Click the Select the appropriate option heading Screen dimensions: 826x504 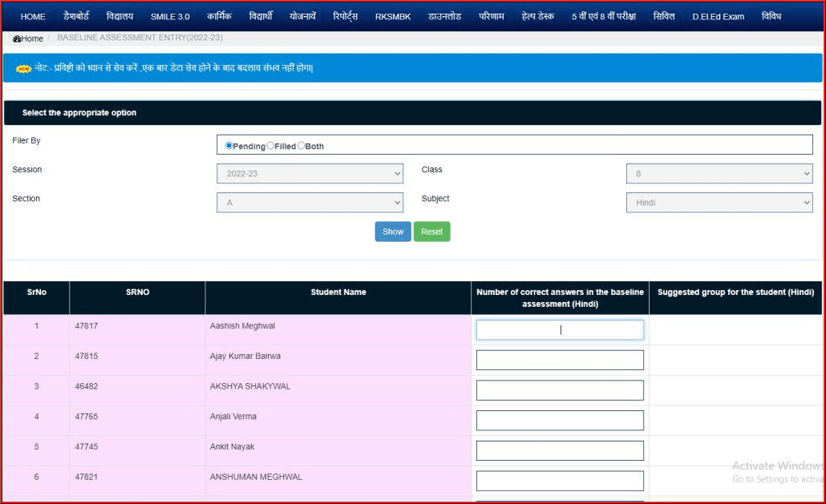pos(79,113)
